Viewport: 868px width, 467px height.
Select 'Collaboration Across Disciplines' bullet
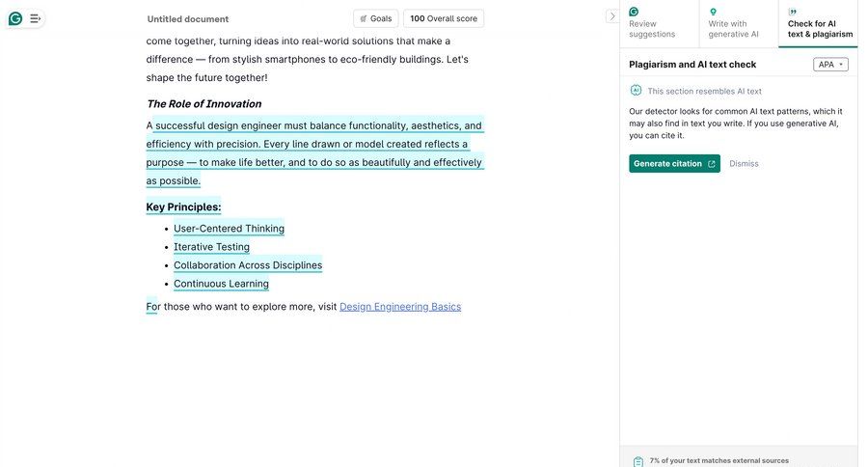click(x=248, y=264)
